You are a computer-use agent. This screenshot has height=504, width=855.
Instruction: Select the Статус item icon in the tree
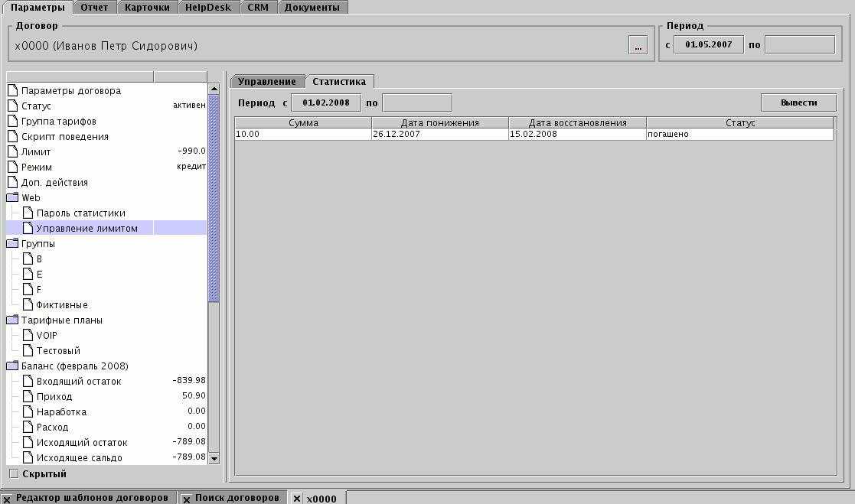(x=12, y=106)
